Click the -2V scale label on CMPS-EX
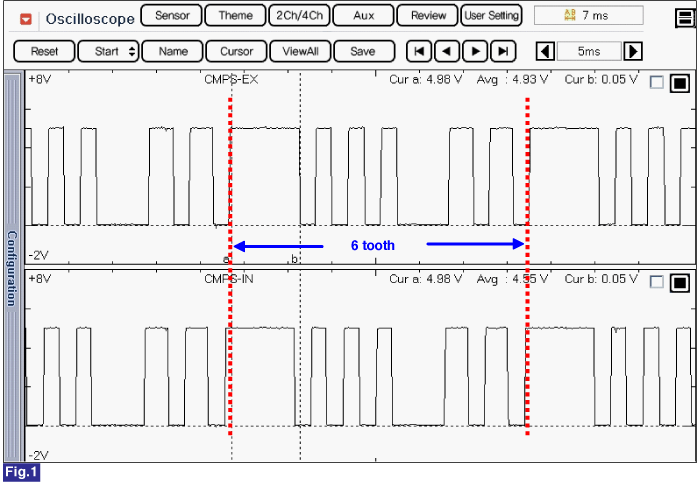The image size is (700, 482). coord(38,256)
